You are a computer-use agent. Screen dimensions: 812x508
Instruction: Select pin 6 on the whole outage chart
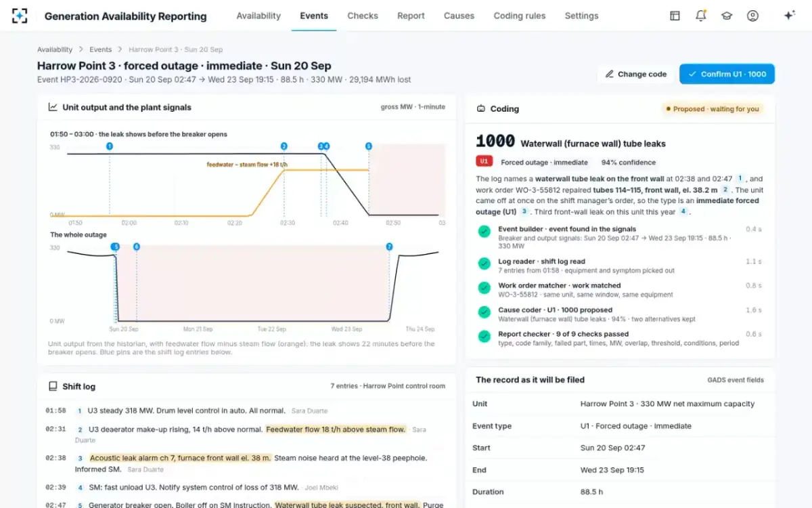click(137, 247)
